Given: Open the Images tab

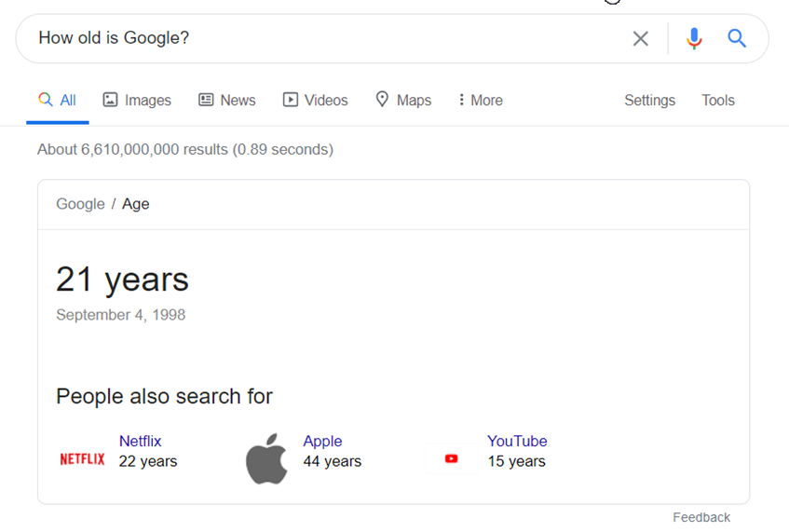Looking at the screenshot, I should 137,101.
